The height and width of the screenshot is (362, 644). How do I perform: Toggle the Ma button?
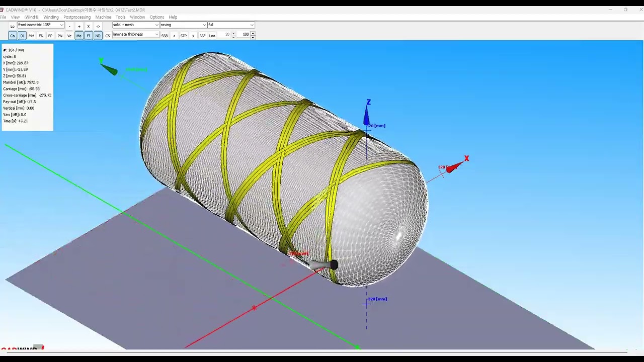click(79, 36)
